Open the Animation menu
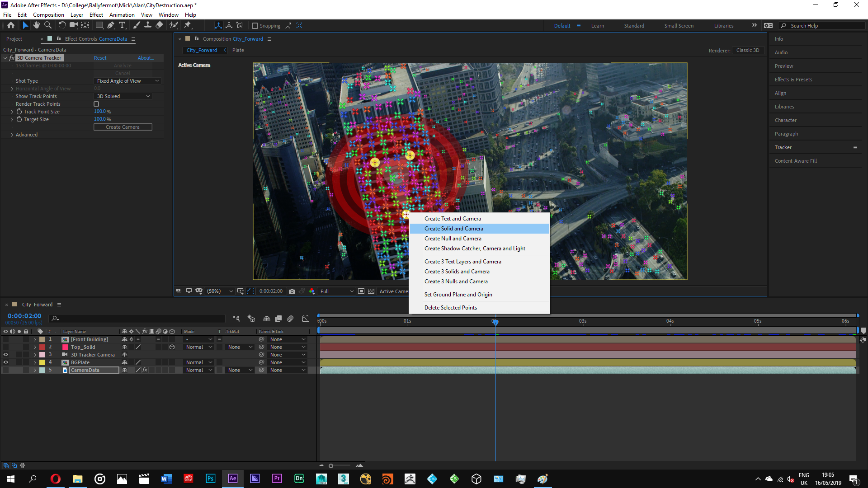This screenshot has width=868, height=488. point(122,15)
